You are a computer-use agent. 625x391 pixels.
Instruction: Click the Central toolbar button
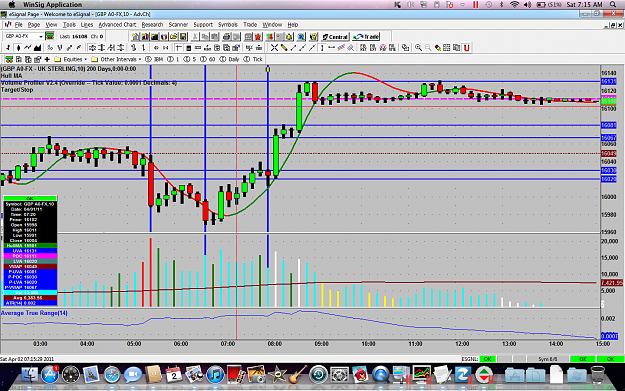[335, 37]
